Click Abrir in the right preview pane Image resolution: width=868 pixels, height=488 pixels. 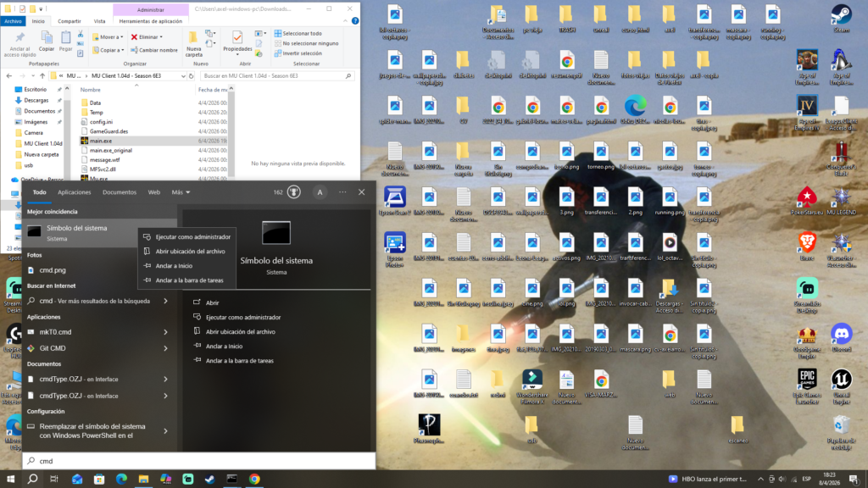(212, 302)
